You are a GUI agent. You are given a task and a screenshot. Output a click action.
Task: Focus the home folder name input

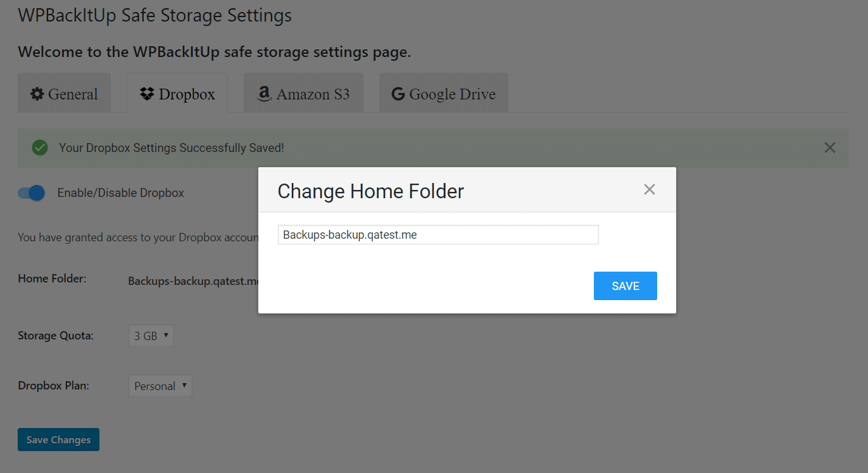(438, 234)
